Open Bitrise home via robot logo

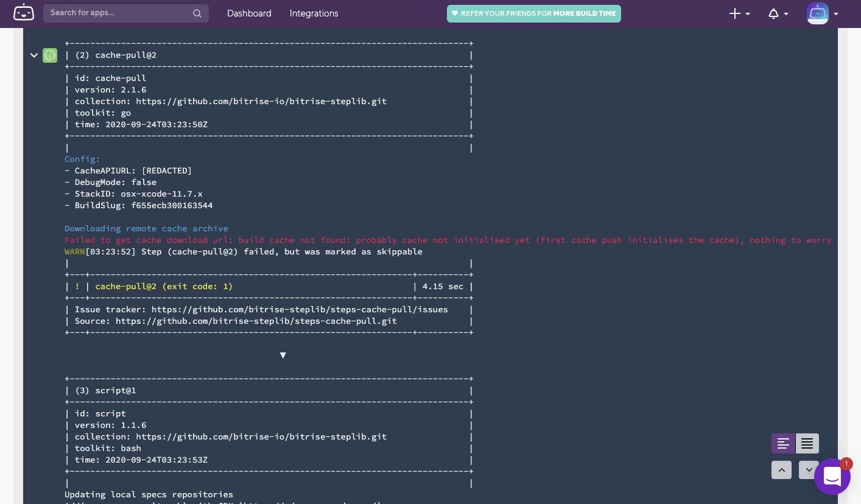[x=24, y=13]
